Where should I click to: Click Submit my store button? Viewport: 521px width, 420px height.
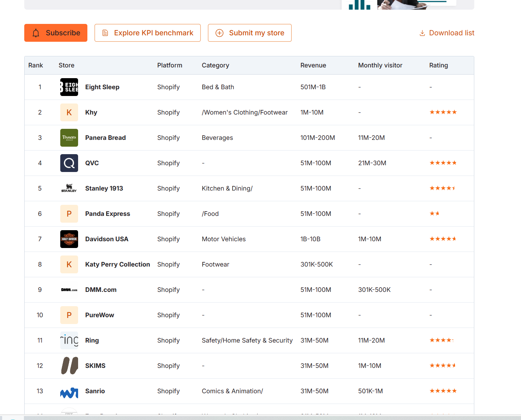point(250,33)
